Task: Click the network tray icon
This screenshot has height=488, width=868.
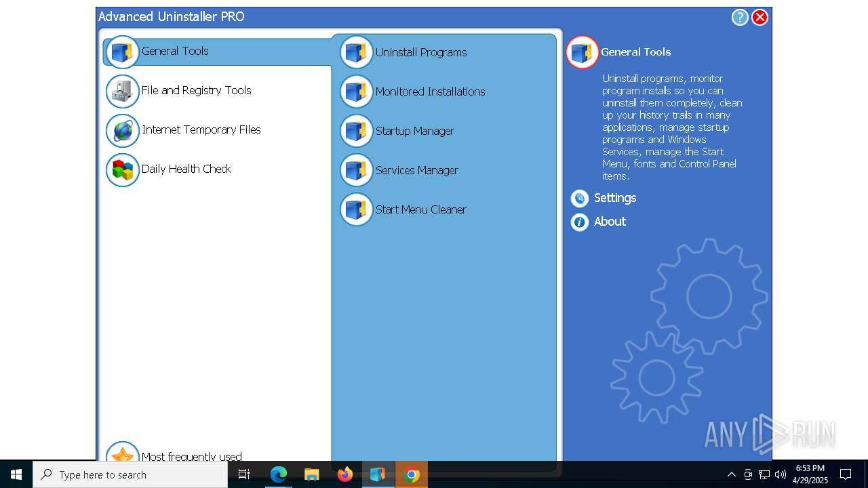Action: (764, 474)
